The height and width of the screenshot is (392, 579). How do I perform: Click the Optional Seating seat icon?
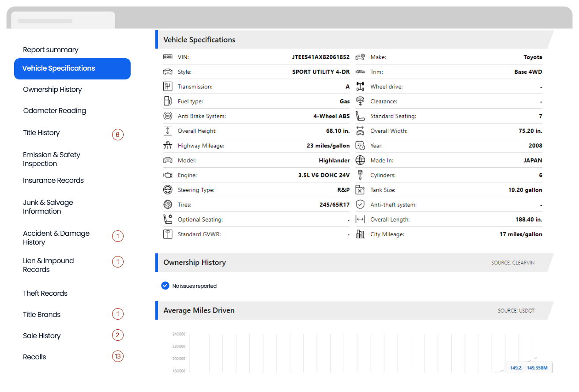[x=168, y=219]
